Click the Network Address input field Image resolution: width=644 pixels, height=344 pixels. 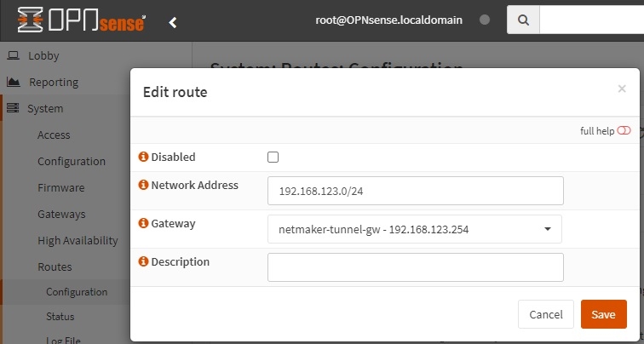pos(415,191)
